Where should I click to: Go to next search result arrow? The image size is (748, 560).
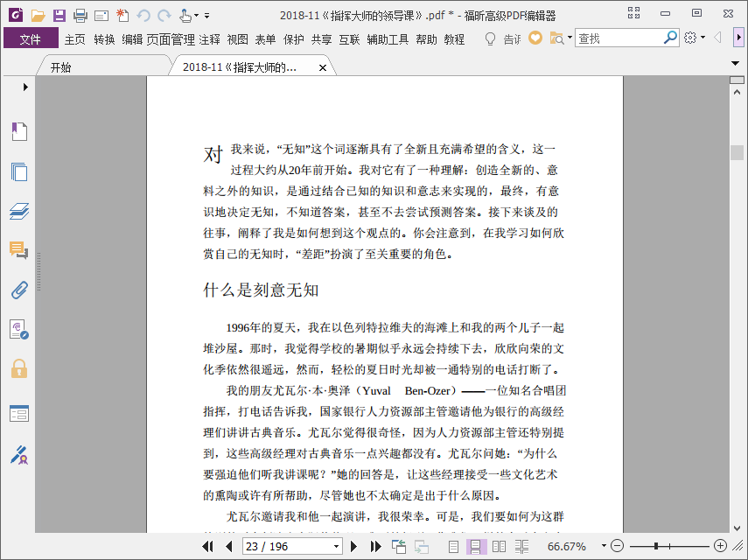pyautogui.click(x=739, y=38)
